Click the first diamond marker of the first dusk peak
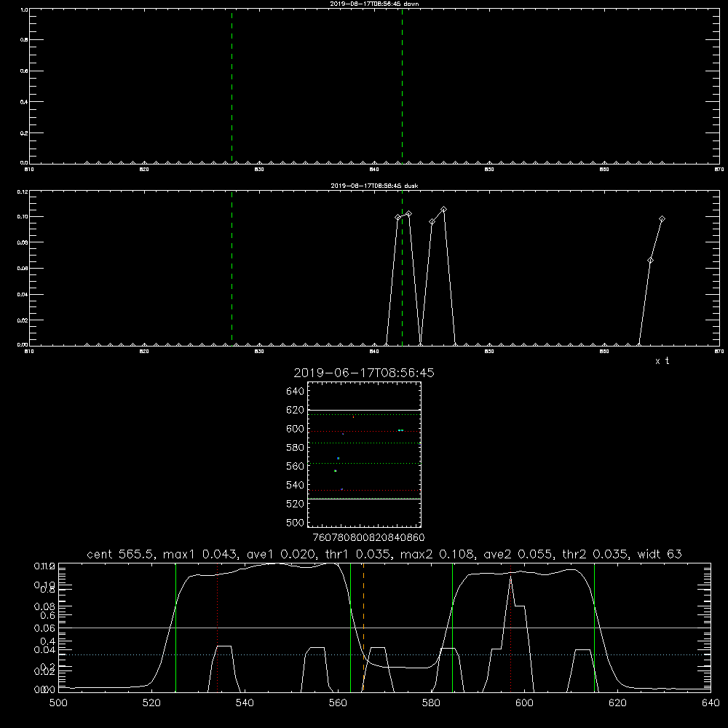Viewport: 728px width, 728px height. pos(397,217)
